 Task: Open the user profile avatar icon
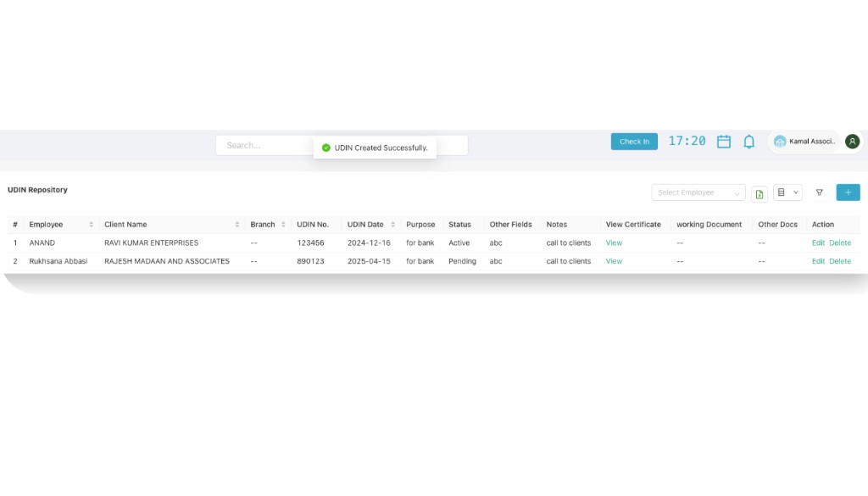(x=851, y=142)
